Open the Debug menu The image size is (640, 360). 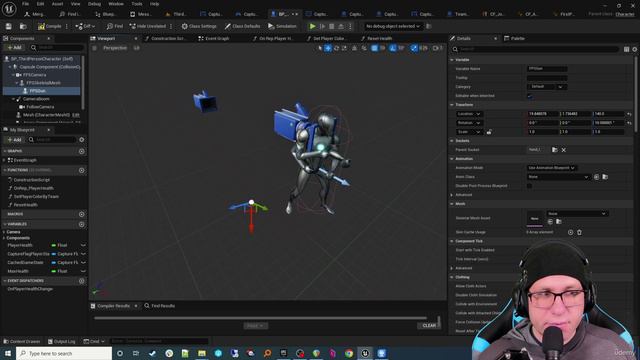pos(94,4)
